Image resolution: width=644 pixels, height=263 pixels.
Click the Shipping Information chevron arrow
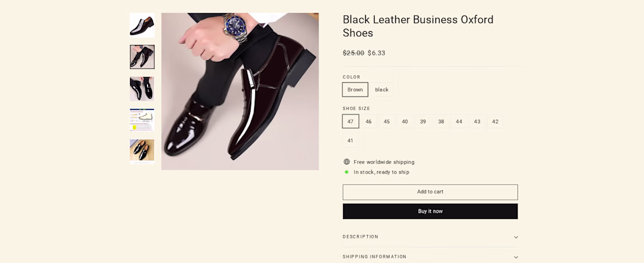(516, 257)
